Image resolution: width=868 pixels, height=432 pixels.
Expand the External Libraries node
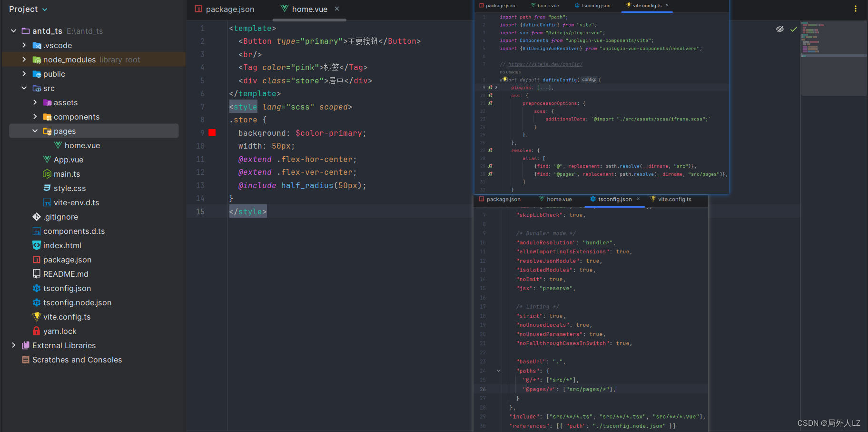13,345
